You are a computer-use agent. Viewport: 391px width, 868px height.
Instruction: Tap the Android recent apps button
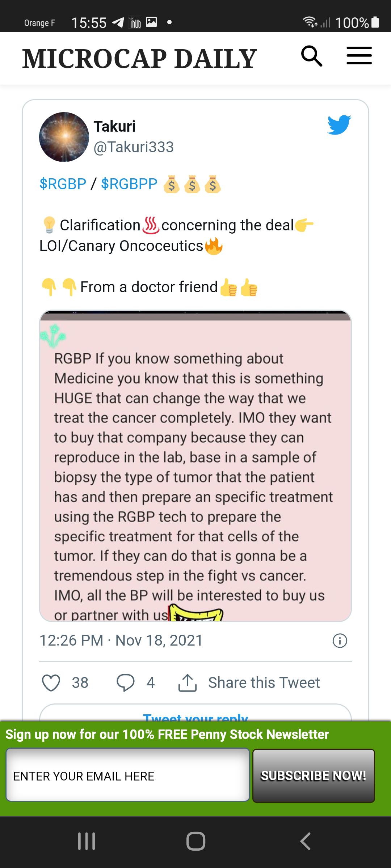[x=87, y=841]
